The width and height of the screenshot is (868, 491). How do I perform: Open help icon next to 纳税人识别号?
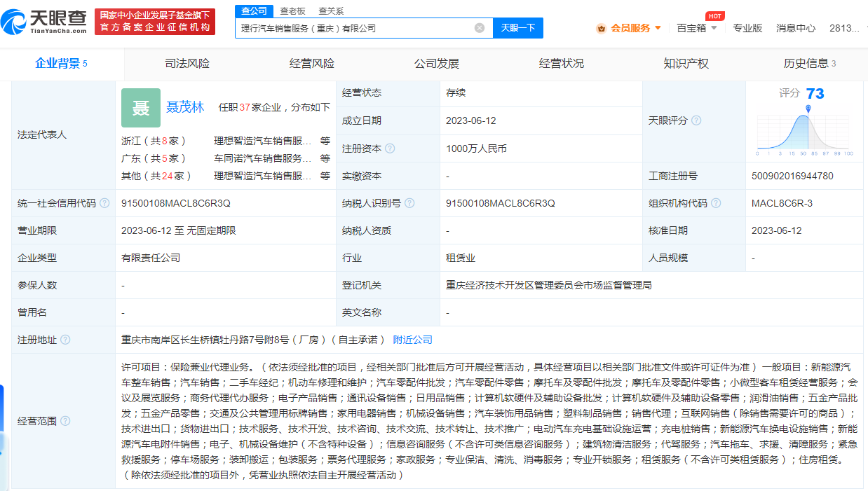coord(409,203)
